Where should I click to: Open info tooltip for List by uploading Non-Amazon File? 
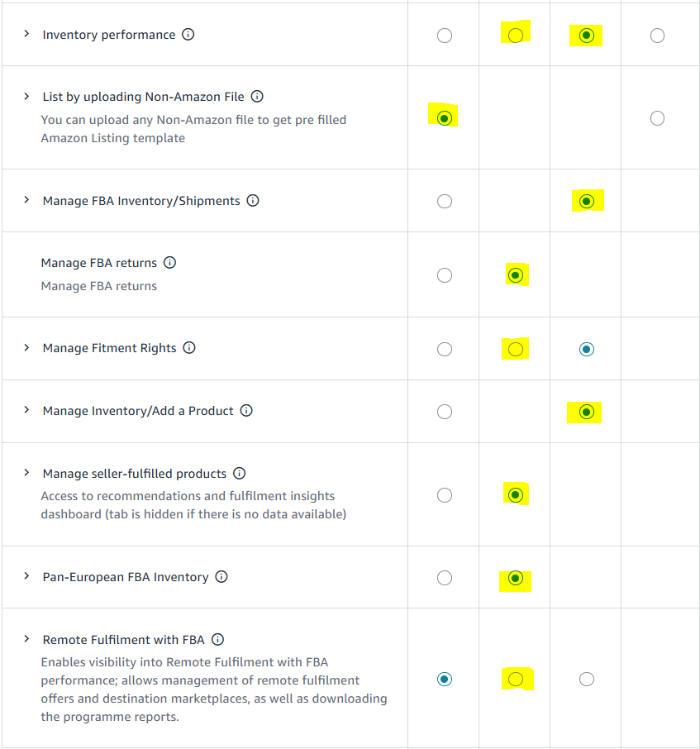point(257,97)
